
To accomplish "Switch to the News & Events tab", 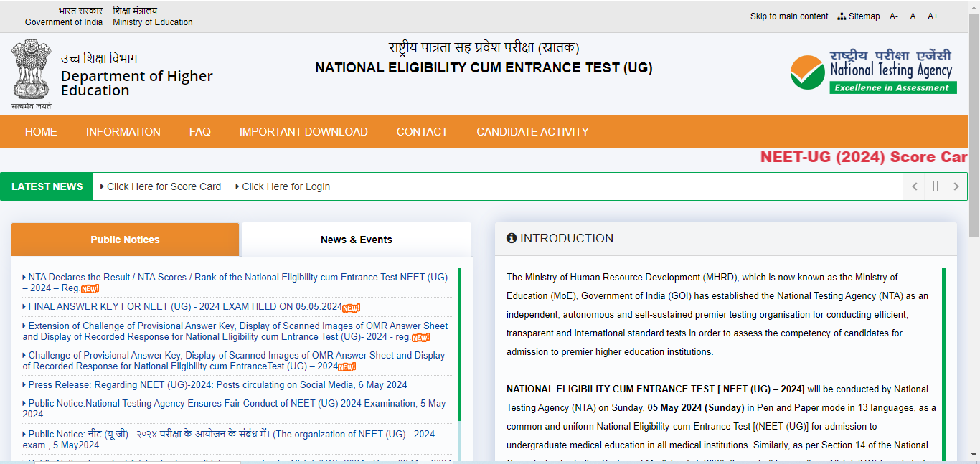I will [357, 240].
